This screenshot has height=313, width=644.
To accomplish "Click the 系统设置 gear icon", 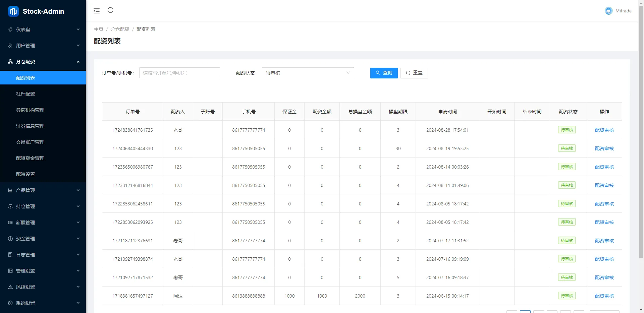I will pos(10,303).
